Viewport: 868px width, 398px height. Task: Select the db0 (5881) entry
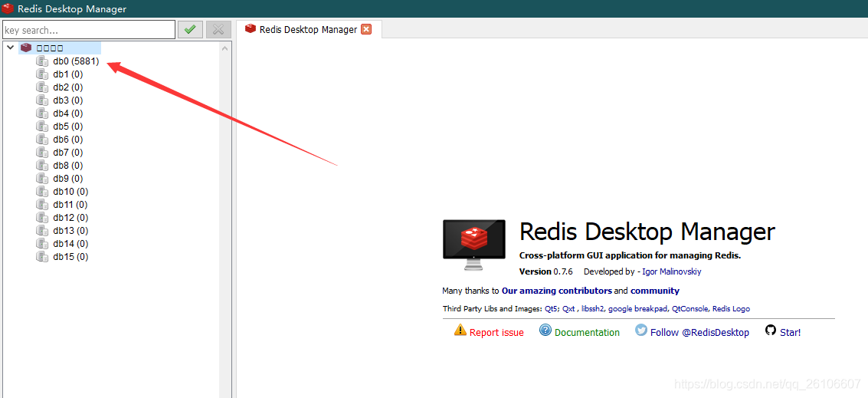76,61
